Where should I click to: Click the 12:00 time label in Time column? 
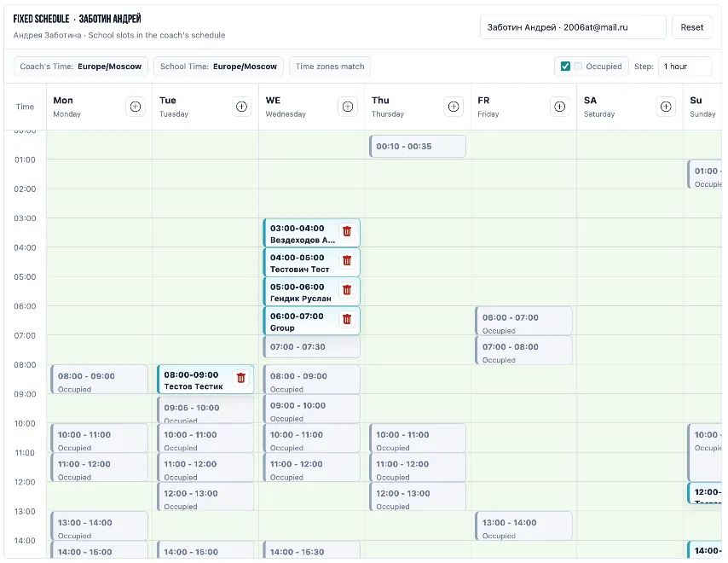click(x=25, y=482)
